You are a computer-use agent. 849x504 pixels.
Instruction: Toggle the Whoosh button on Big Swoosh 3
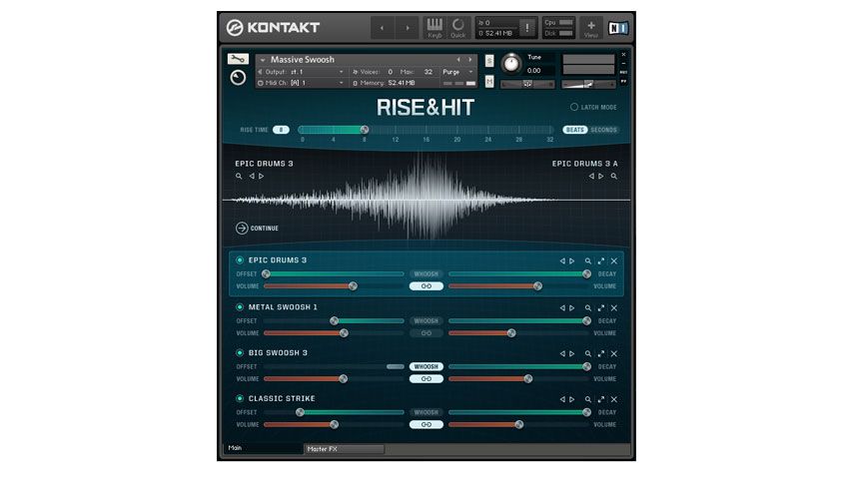click(x=426, y=366)
